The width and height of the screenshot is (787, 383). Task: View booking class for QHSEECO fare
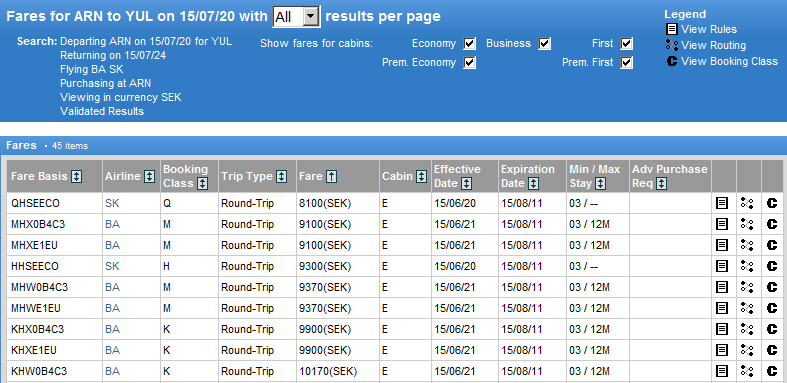click(x=772, y=203)
